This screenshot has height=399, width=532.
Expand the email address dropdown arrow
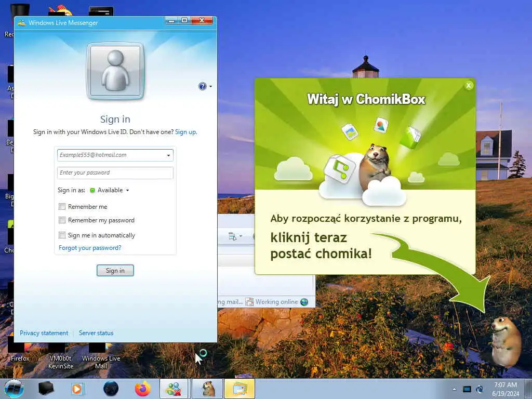tap(169, 155)
